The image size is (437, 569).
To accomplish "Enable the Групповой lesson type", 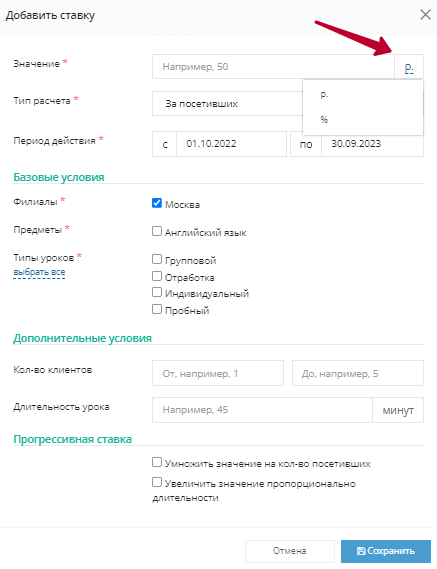I will coord(157,259).
